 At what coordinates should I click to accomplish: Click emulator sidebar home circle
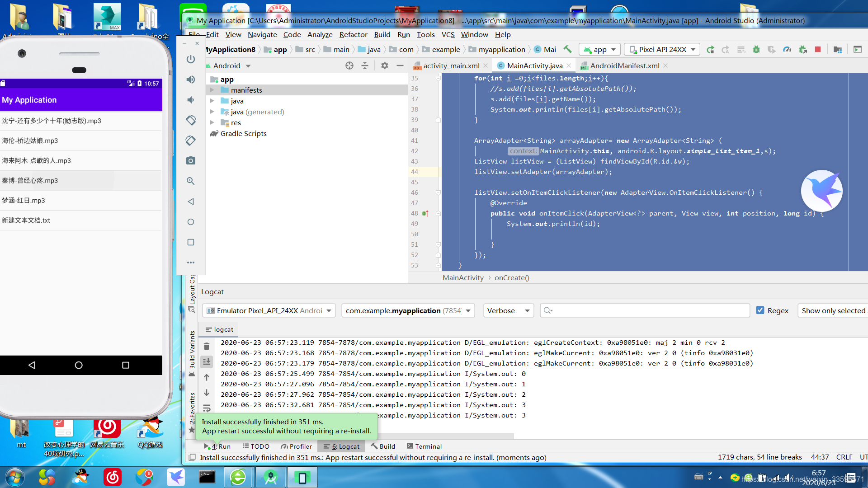191,222
